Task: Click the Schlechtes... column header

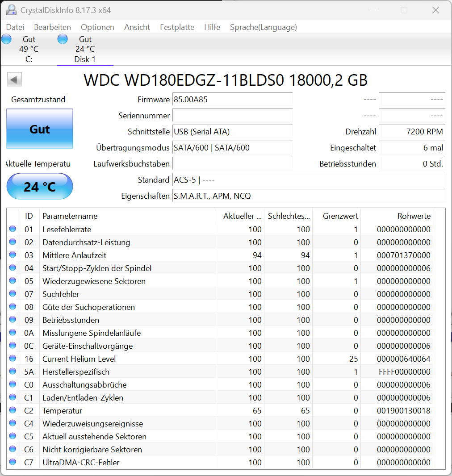Action: [289, 216]
